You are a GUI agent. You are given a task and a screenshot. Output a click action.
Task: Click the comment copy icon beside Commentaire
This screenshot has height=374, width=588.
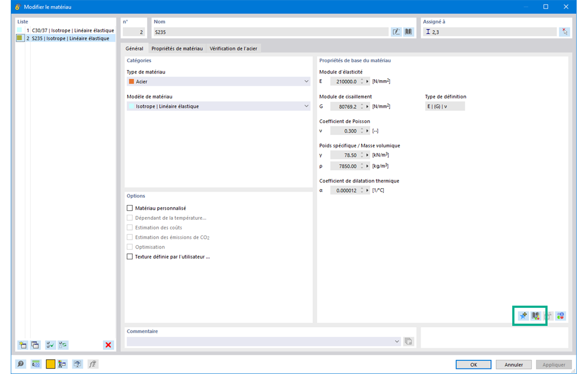click(x=408, y=341)
